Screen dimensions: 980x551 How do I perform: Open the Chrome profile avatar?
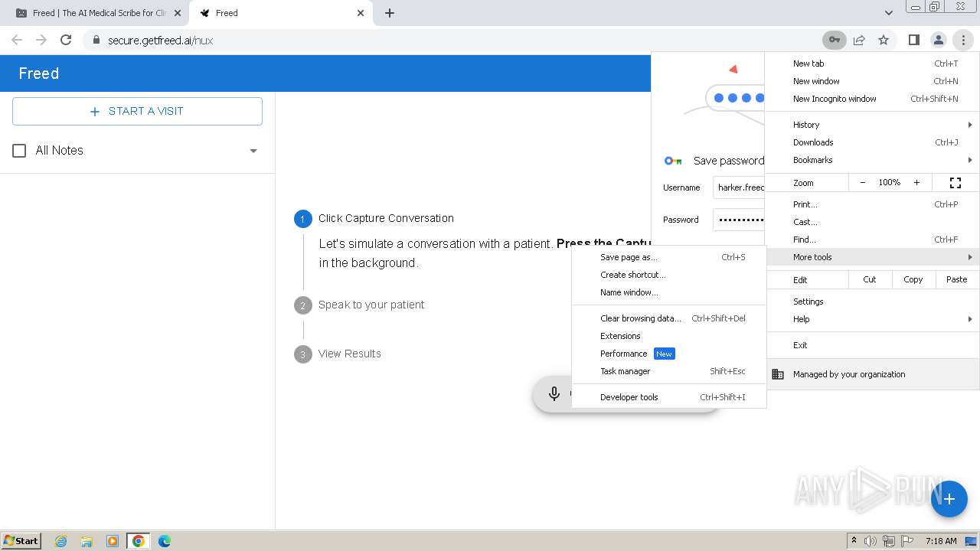click(x=938, y=40)
